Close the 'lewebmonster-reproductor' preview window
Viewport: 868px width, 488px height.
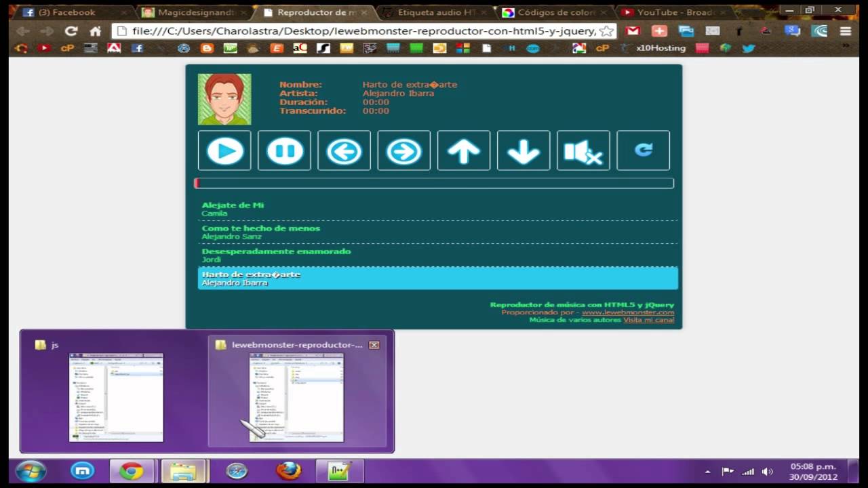click(x=374, y=345)
